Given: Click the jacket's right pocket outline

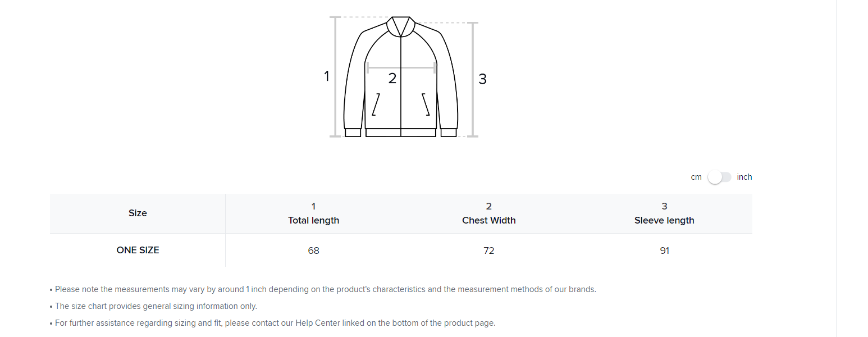Looking at the screenshot, I should point(426,104).
